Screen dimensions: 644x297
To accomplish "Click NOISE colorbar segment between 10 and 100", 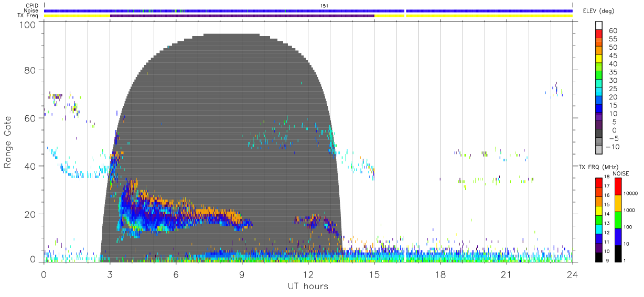I will [617, 236].
